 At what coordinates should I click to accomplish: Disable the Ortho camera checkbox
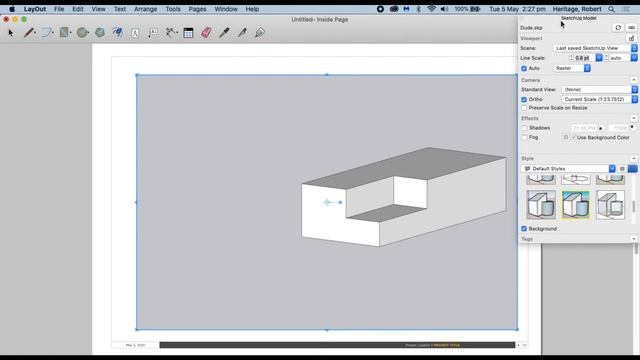pyautogui.click(x=524, y=100)
